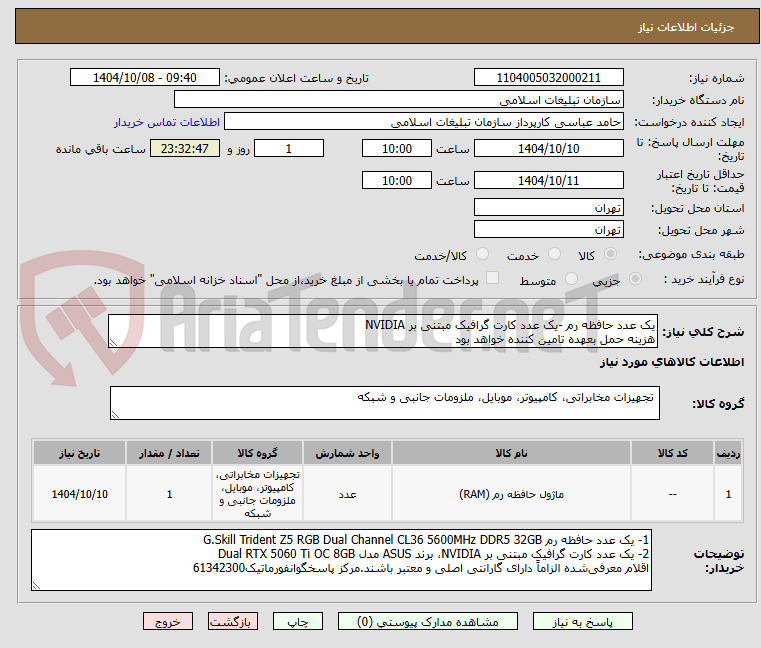Click resize grip of توضیحات خریدار textarea

(36, 586)
